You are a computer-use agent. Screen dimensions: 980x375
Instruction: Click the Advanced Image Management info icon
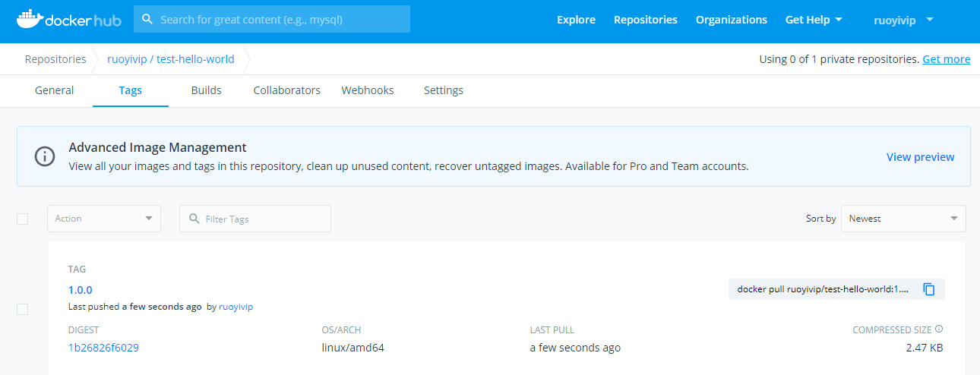[45, 156]
